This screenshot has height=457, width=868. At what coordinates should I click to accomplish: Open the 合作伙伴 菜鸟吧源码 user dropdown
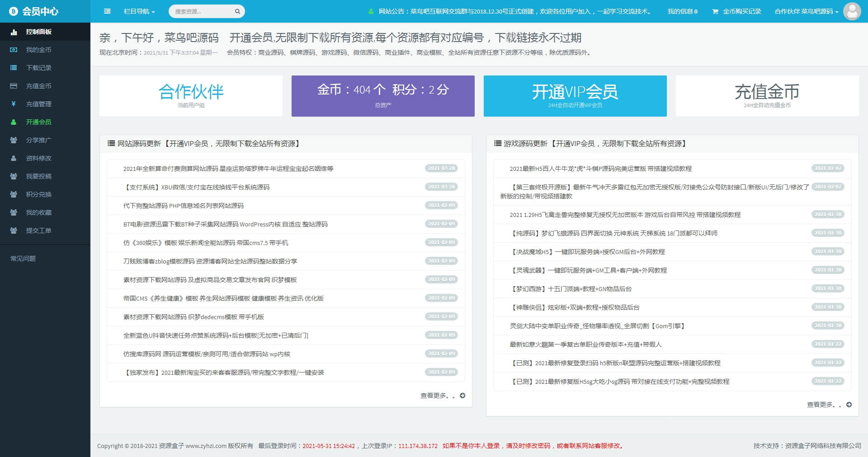click(x=806, y=11)
